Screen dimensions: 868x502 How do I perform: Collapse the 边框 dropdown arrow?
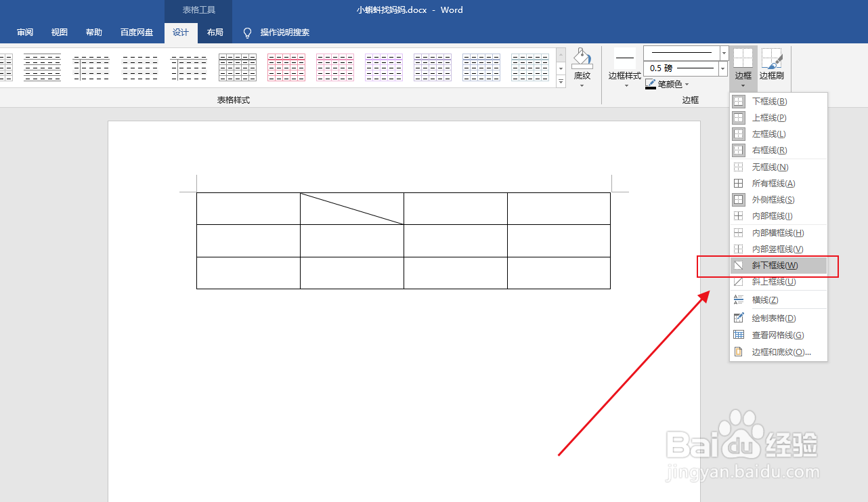pos(743,86)
